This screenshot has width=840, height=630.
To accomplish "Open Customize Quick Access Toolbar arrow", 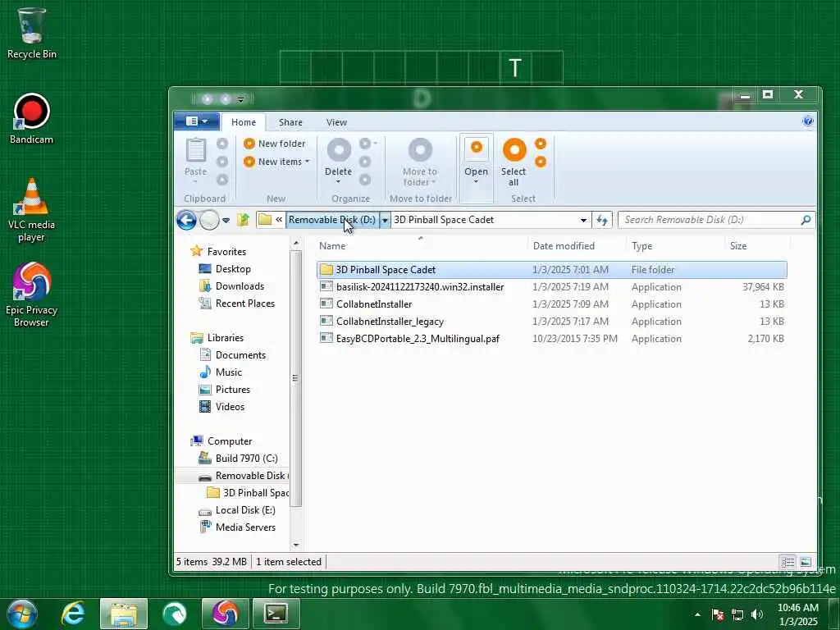I will [240, 99].
